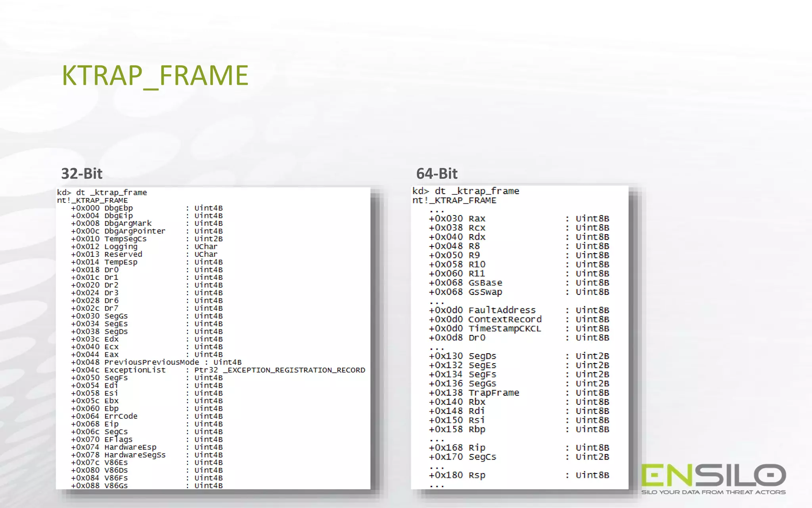Click the +0x040 Ecx row

point(147,347)
